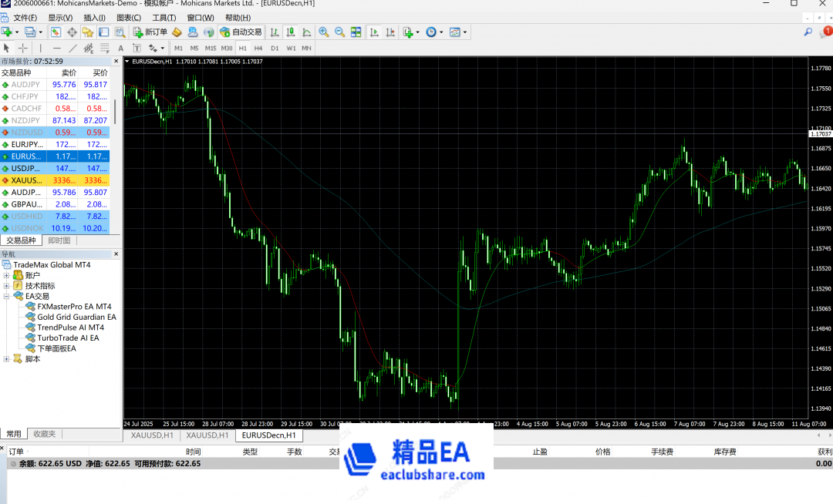Select the text A tool
The width and height of the screenshot is (833, 504).
click(x=120, y=49)
